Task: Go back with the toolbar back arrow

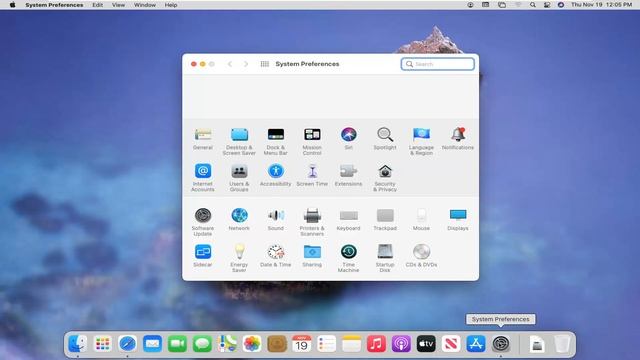Action: pos(230,64)
